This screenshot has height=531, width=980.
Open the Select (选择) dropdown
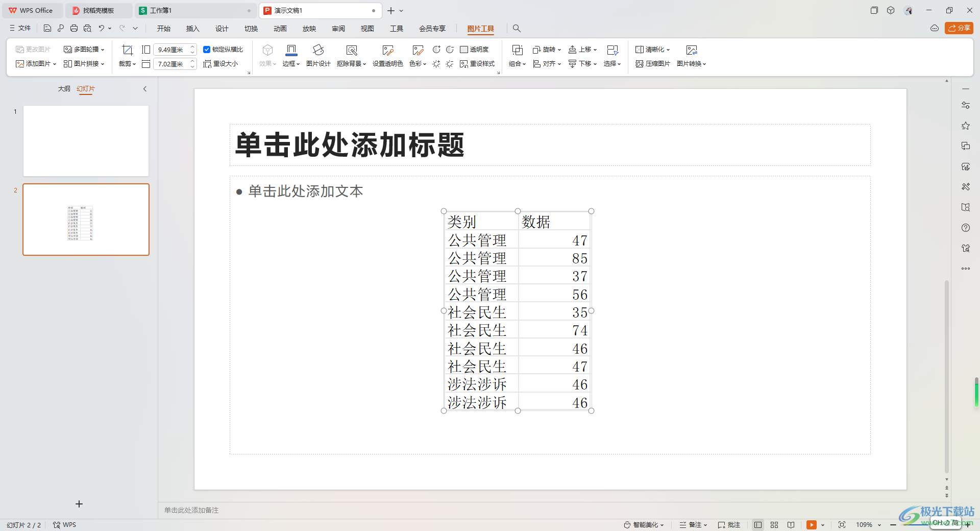click(x=612, y=64)
